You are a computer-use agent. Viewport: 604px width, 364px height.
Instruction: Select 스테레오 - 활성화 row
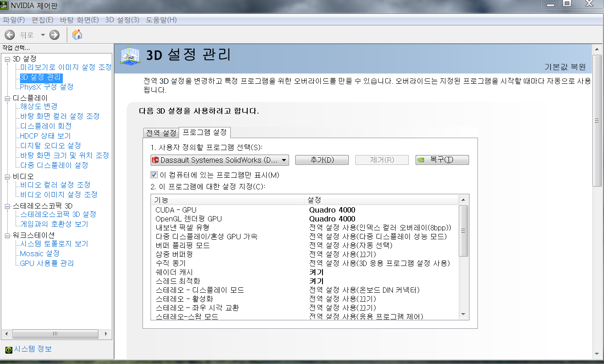point(305,299)
